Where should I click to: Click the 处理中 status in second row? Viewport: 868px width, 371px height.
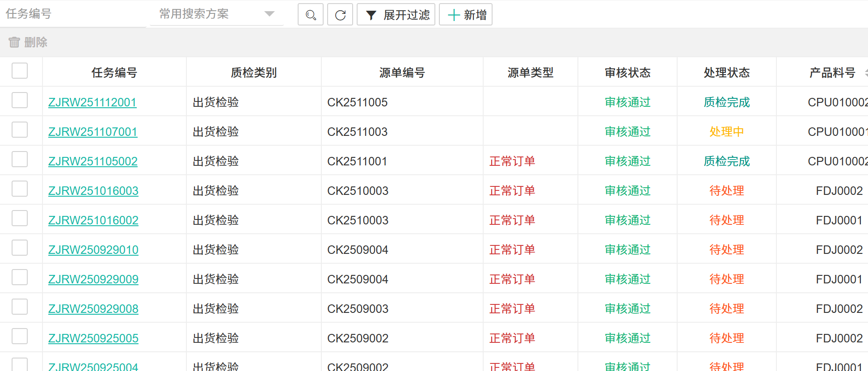726,132
